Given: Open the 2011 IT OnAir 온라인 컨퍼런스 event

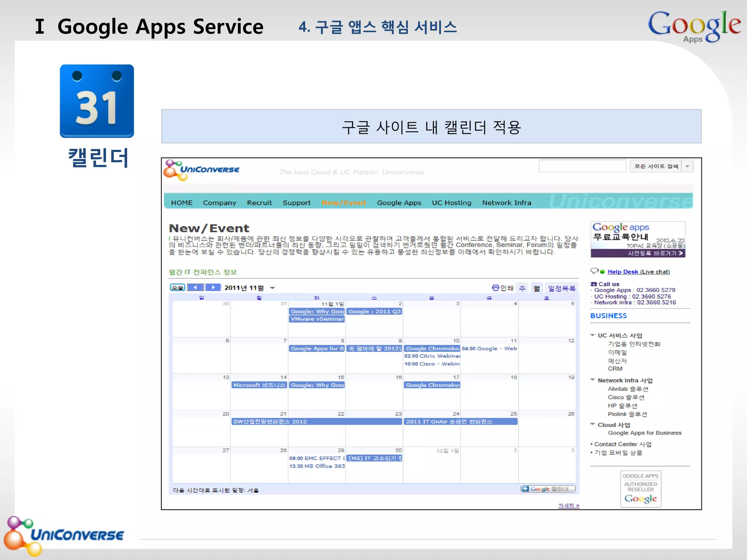Looking at the screenshot, I should (x=461, y=421).
